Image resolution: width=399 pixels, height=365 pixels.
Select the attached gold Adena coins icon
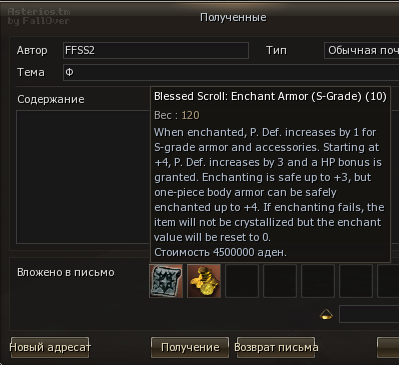204,281
